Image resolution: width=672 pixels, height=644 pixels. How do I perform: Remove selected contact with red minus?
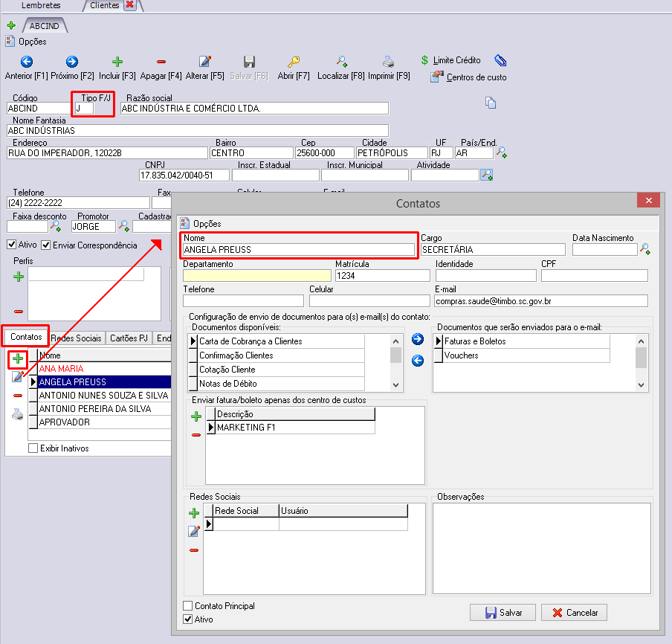click(18, 396)
